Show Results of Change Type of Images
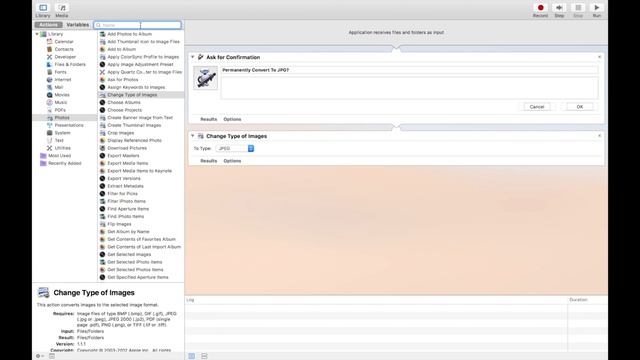Image resolution: width=640 pixels, height=360 pixels. (209, 161)
